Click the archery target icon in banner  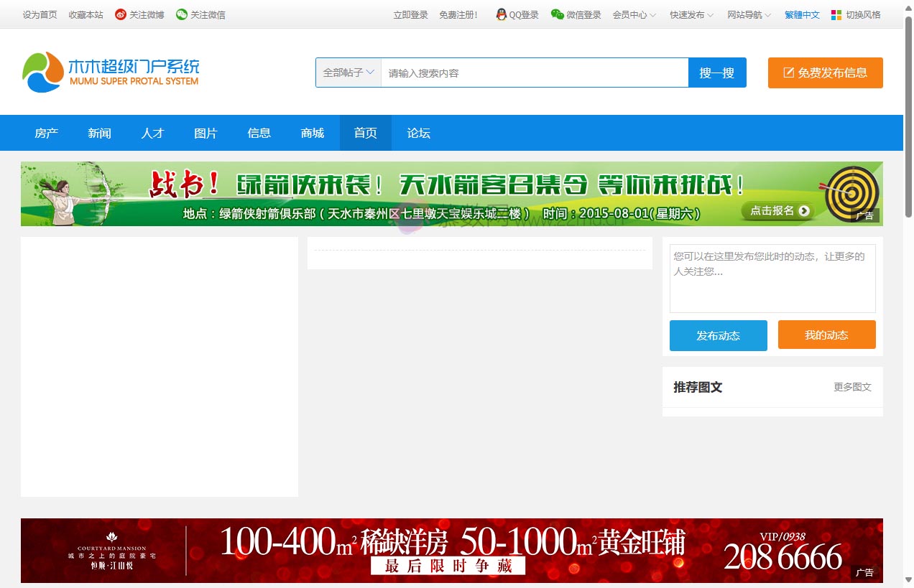tap(851, 192)
